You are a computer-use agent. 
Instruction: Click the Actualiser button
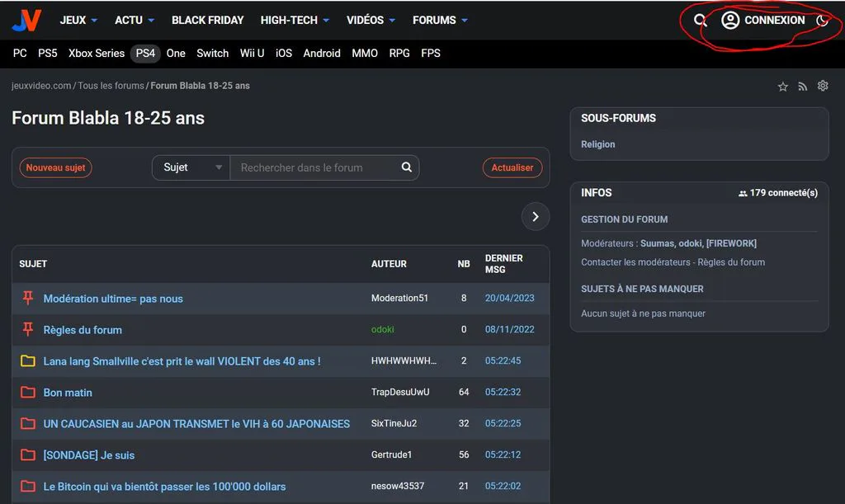512,167
